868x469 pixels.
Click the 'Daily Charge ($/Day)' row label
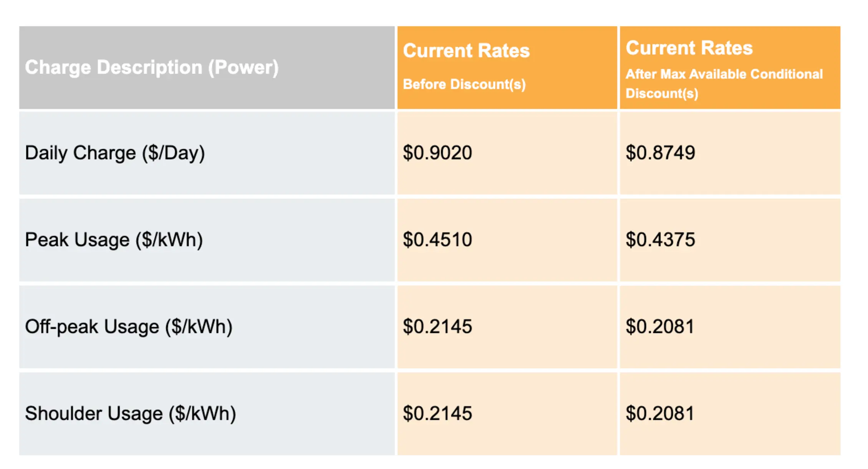click(x=114, y=153)
